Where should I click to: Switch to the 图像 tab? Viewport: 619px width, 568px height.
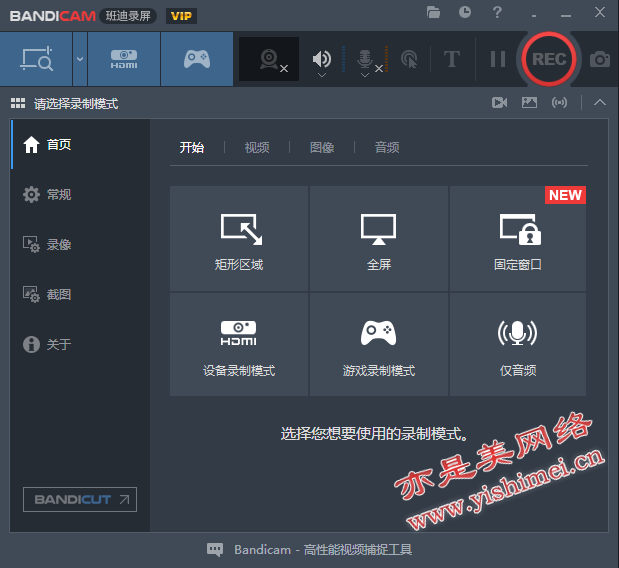coord(322,148)
